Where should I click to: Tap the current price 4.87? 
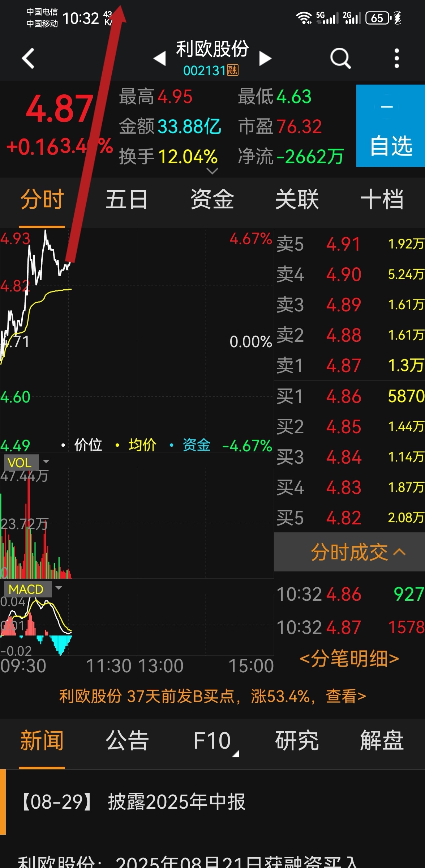pyautogui.click(x=59, y=109)
